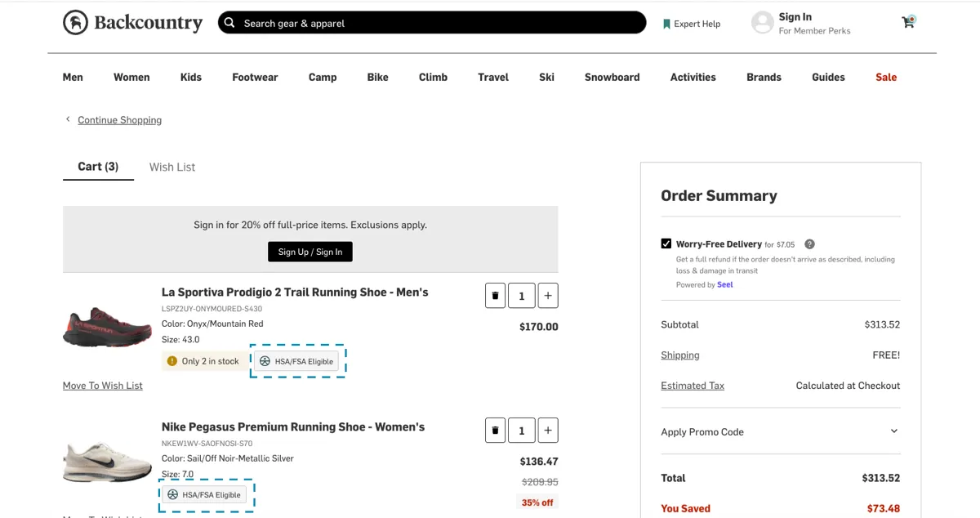The width and height of the screenshot is (980, 518).
Task: Click Move To Wish List for La Sportiva
Action: click(x=103, y=386)
